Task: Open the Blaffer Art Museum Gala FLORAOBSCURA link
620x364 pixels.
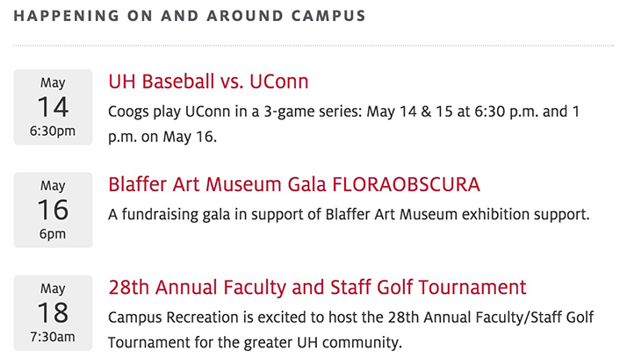Action: click(x=293, y=185)
